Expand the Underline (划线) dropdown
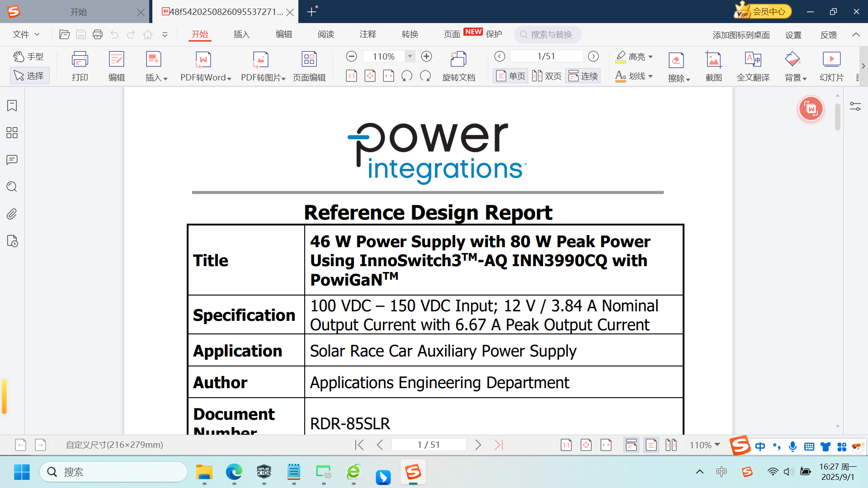This screenshot has width=868, height=488. 651,76
